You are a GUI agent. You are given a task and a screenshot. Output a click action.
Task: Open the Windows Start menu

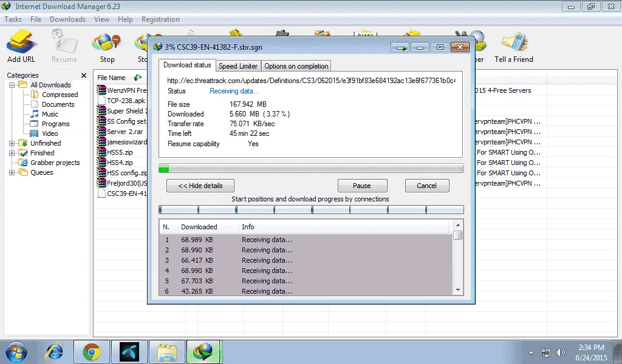[16, 352]
